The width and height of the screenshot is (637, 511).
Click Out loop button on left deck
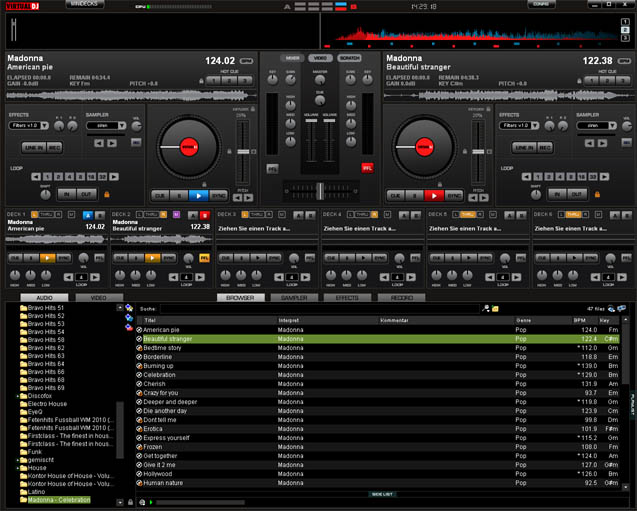click(87, 194)
